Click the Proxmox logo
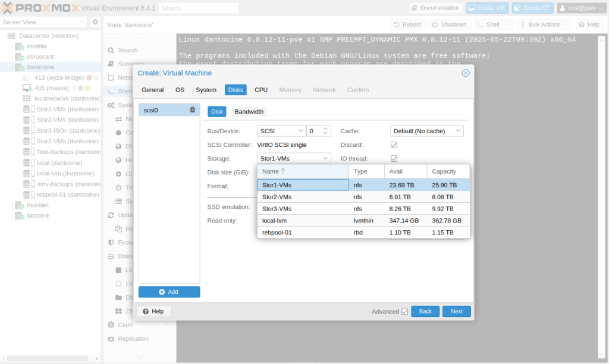 pyautogui.click(x=40, y=8)
